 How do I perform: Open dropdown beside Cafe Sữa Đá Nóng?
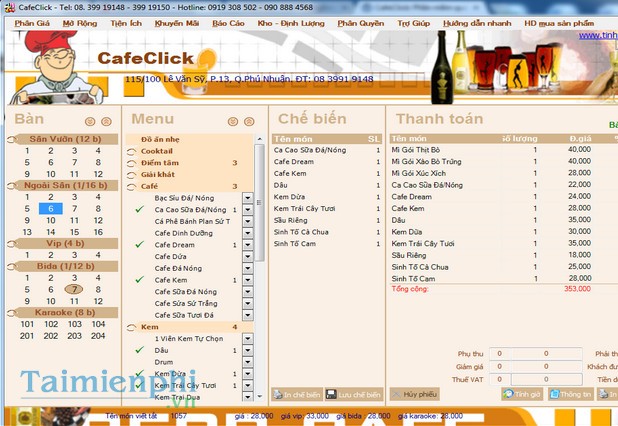[x=248, y=292]
